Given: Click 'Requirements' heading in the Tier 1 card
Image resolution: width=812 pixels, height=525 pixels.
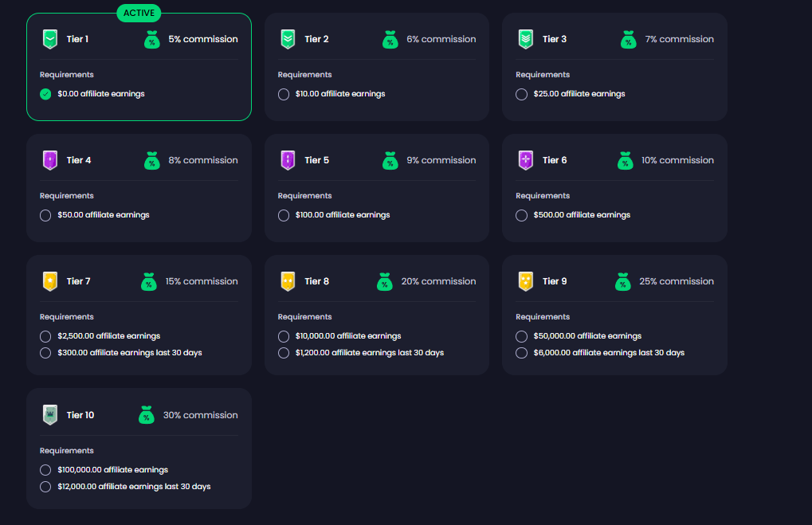Looking at the screenshot, I should [x=67, y=75].
